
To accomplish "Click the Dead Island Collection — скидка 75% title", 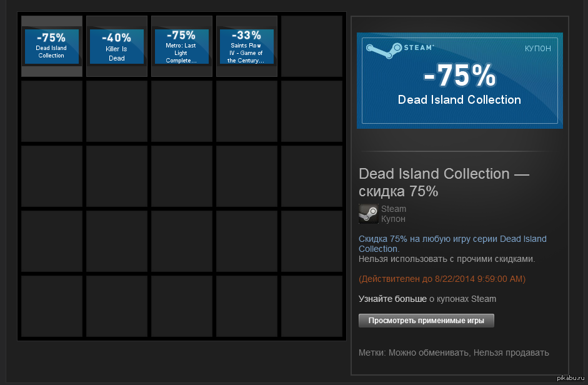I will click(x=444, y=182).
